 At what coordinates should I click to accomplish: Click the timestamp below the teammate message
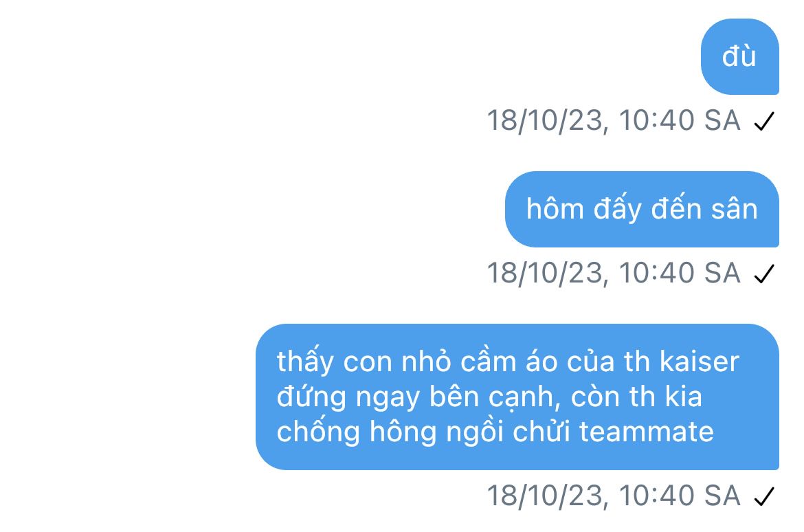613,496
